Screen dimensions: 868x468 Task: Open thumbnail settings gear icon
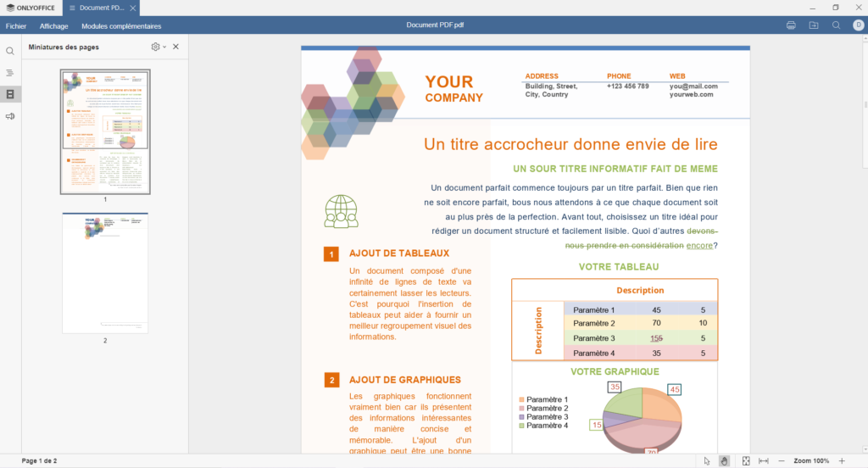pos(156,47)
